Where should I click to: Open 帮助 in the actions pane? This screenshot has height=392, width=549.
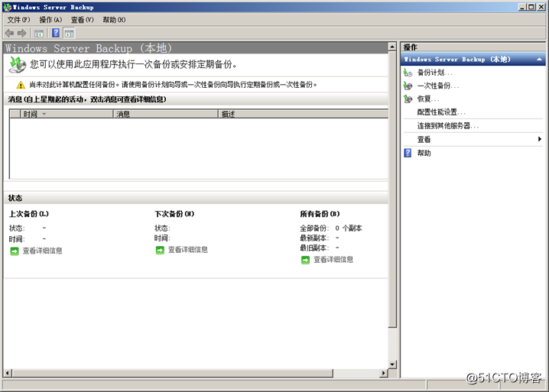pyautogui.click(x=424, y=153)
